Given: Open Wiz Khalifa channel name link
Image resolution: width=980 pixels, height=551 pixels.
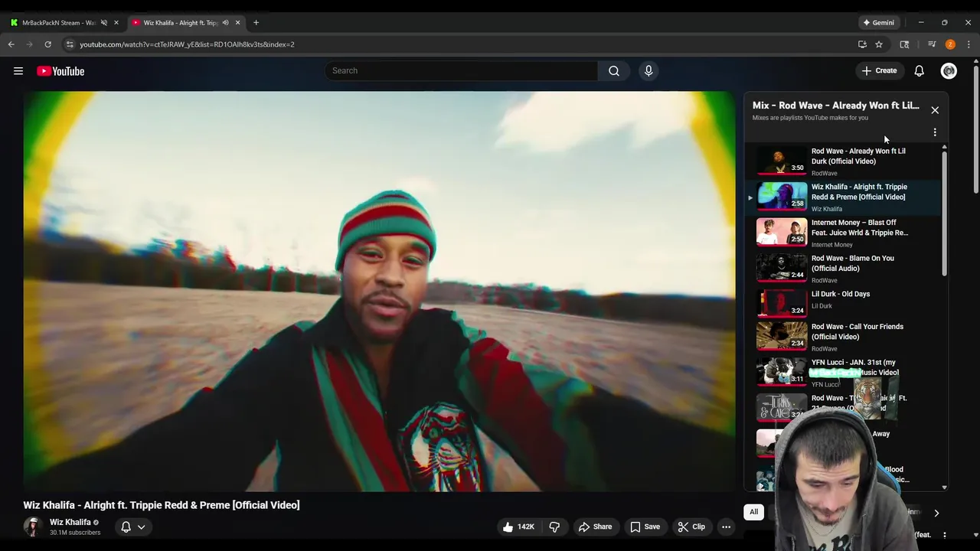Looking at the screenshot, I should (x=70, y=522).
